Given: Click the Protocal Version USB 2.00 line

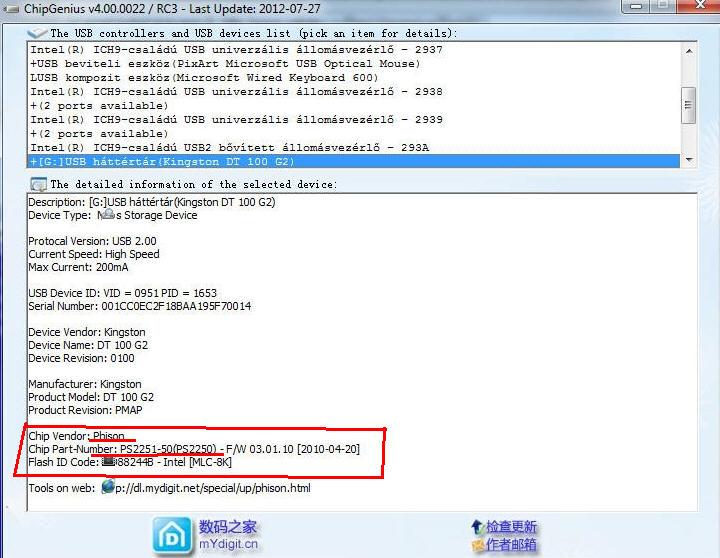Looking at the screenshot, I should click(92, 241).
